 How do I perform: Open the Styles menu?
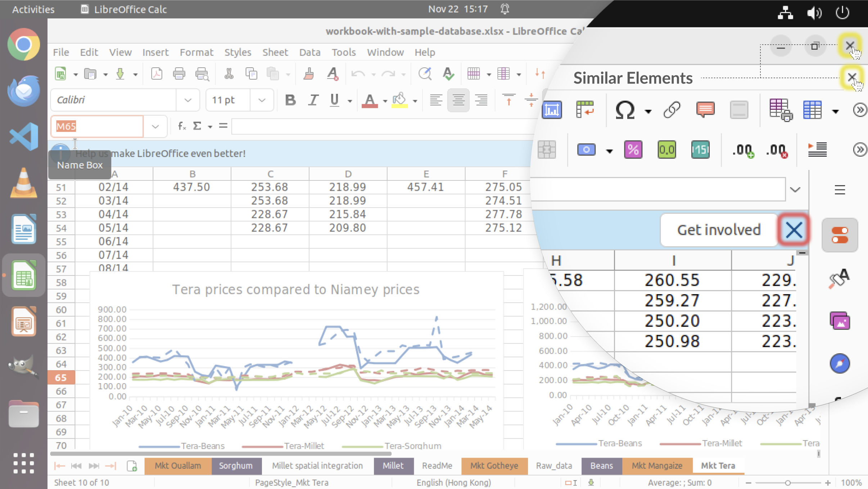tap(238, 52)
